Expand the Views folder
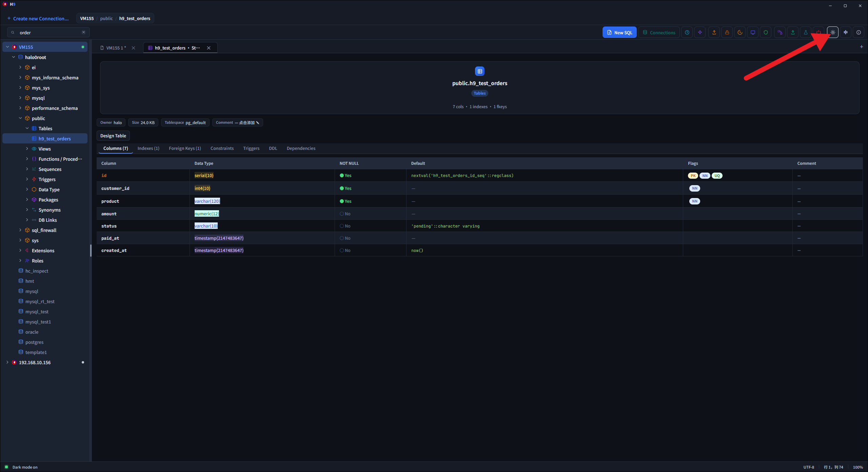This screenshot has width=868, height=472. tap(27, 149)
